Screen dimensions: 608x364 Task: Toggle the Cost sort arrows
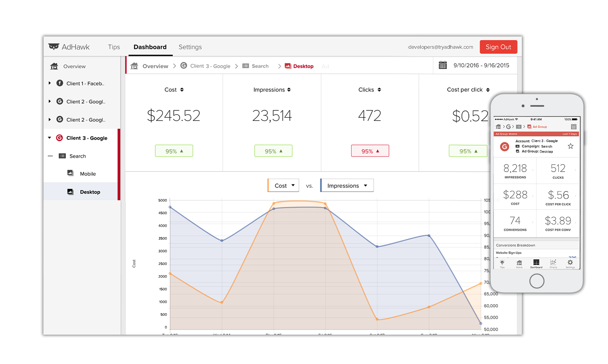pyautogui.click(x=183, y=90)
